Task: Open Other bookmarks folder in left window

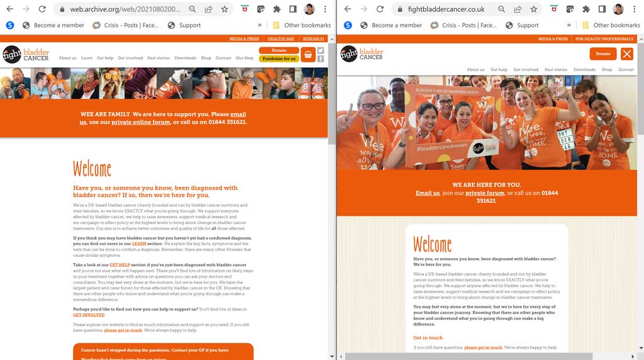Action: click(x=302, y=25)
